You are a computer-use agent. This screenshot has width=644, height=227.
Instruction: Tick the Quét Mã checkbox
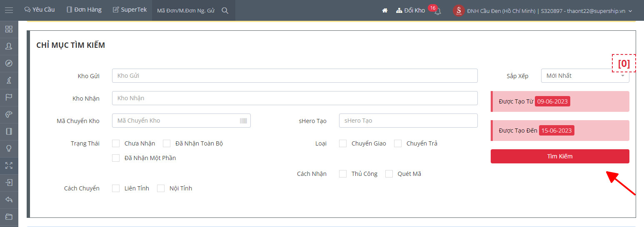tap(389, 174)
